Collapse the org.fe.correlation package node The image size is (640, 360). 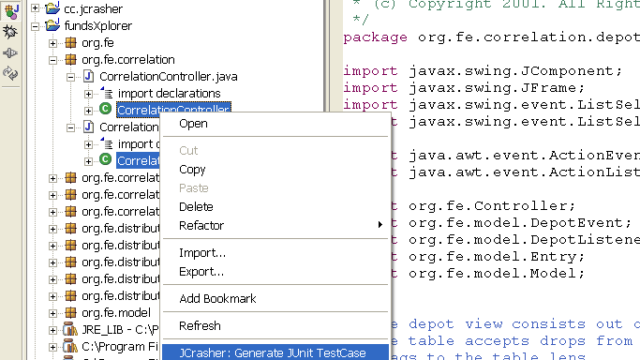53,60
